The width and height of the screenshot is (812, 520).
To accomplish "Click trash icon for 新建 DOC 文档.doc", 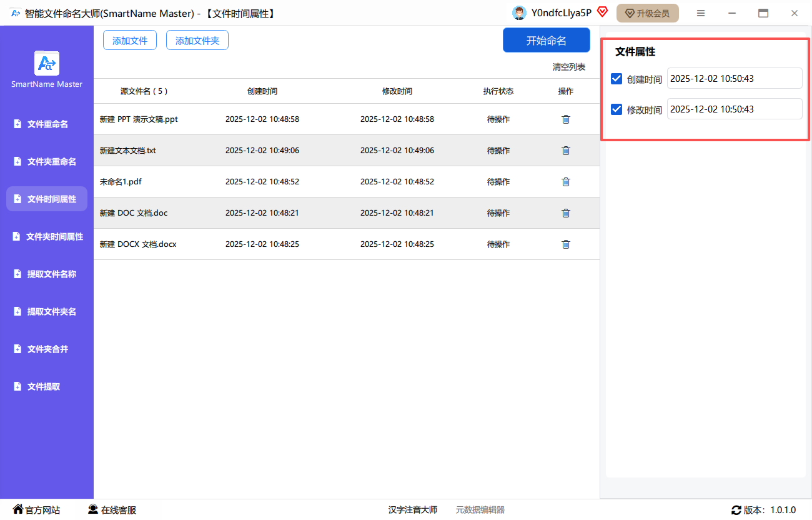I will point(565,213).
